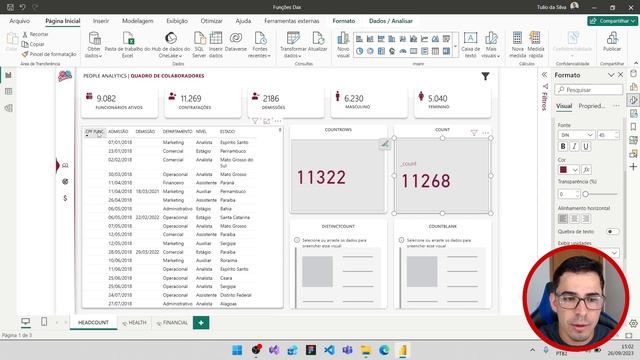Open the bookmarks pane icon in the right rail

coord(633,127)
